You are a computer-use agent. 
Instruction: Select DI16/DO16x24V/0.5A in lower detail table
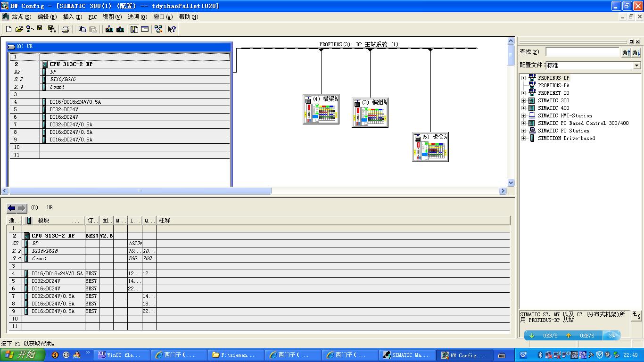[258, 273]
